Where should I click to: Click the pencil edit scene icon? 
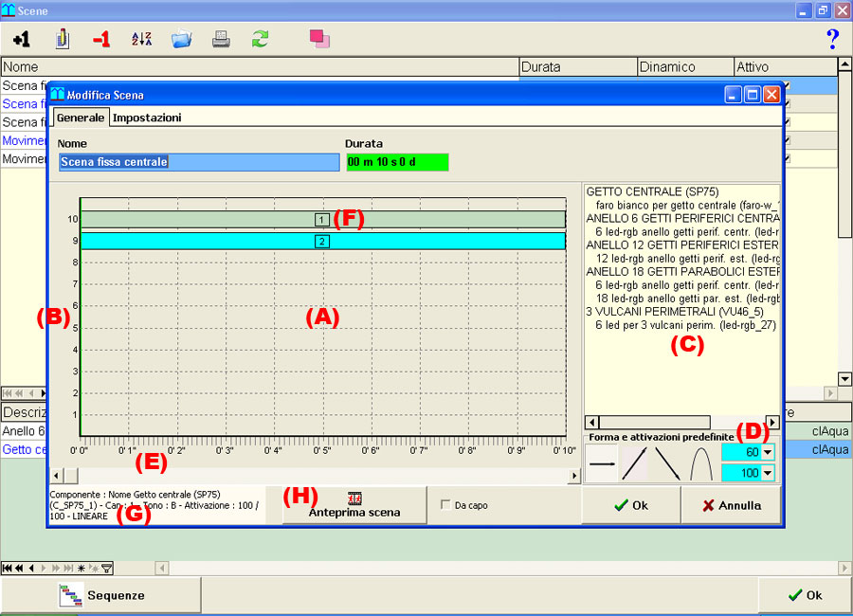62,39
